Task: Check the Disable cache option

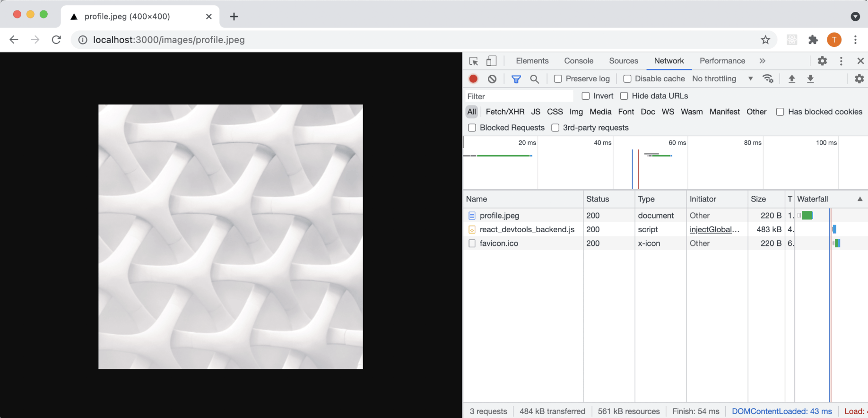Action: (x=627, y=79)
